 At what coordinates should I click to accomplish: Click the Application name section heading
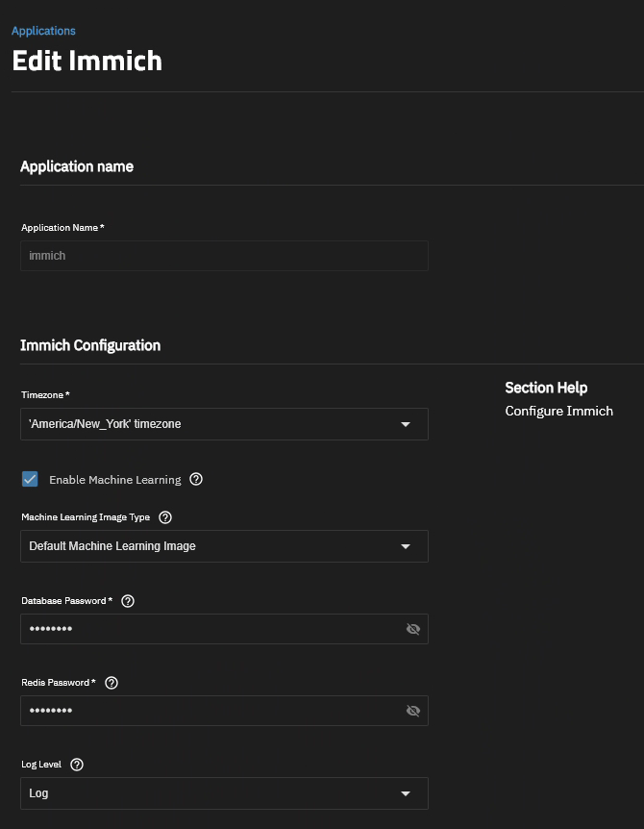point(77,166)
